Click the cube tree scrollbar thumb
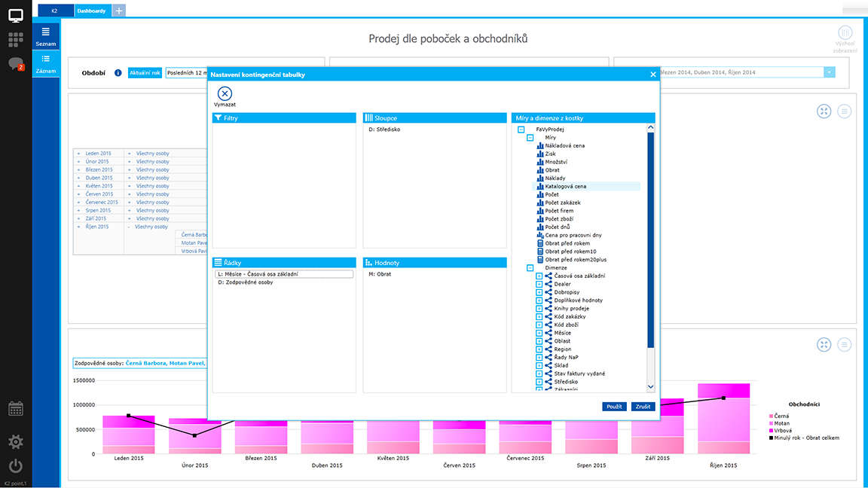The image size is (868, 488). (650, 241)
